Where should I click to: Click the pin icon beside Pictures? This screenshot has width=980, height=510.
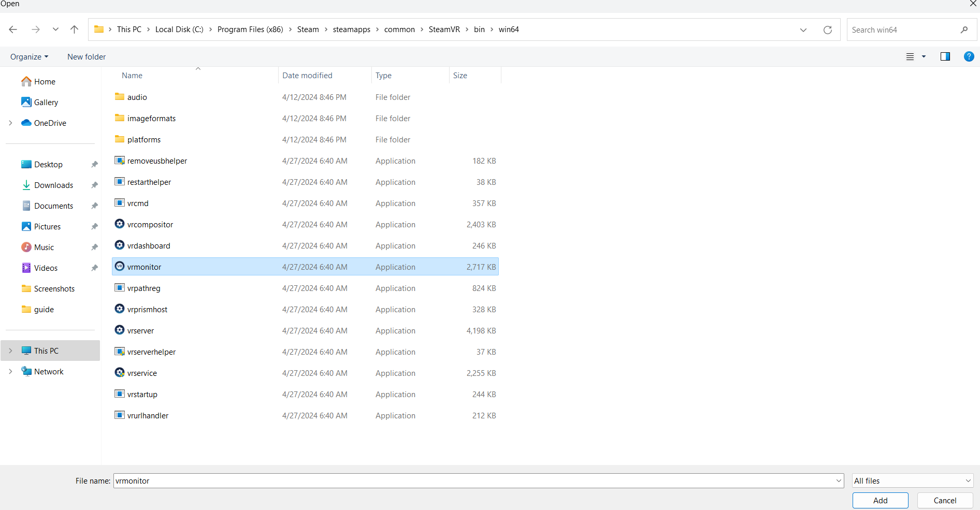pos(94,227)
